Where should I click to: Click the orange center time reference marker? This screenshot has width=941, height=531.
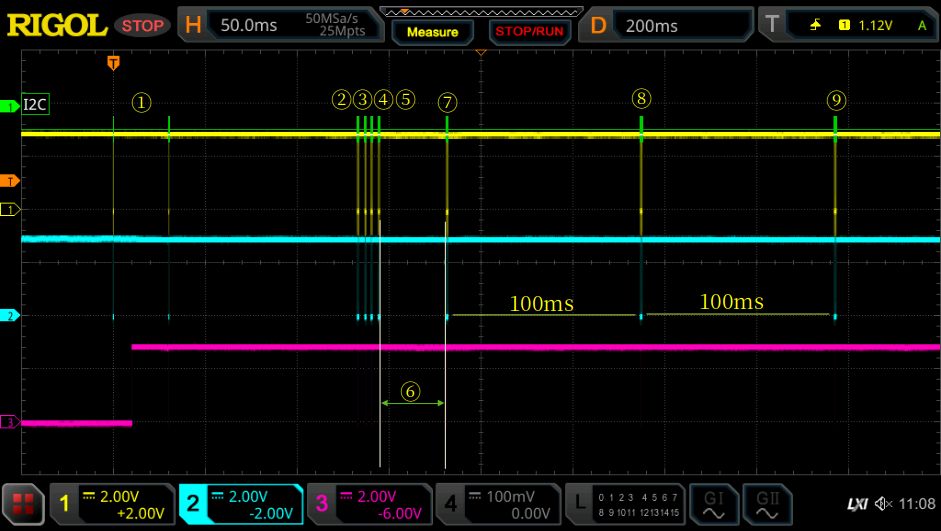pos(481,53)
